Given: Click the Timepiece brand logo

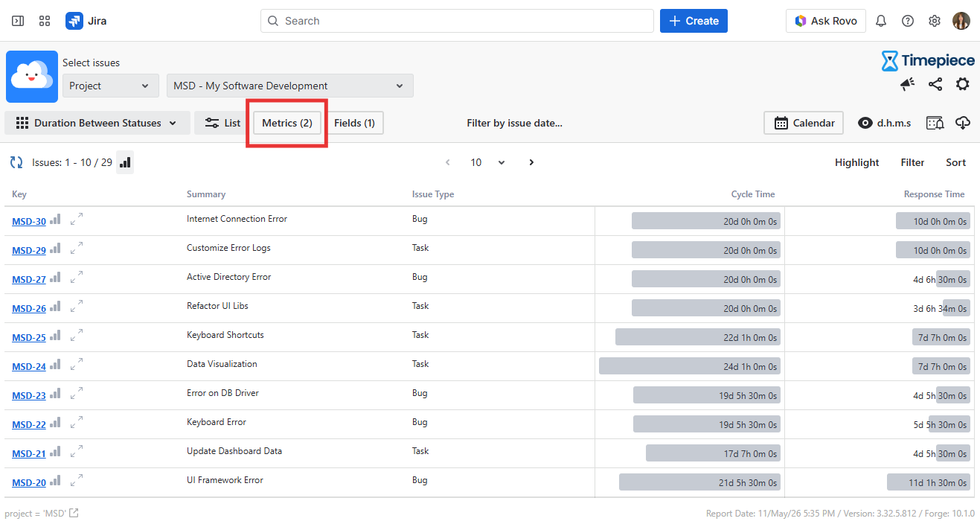Looking at the screenshot, I should pos(928,60).
